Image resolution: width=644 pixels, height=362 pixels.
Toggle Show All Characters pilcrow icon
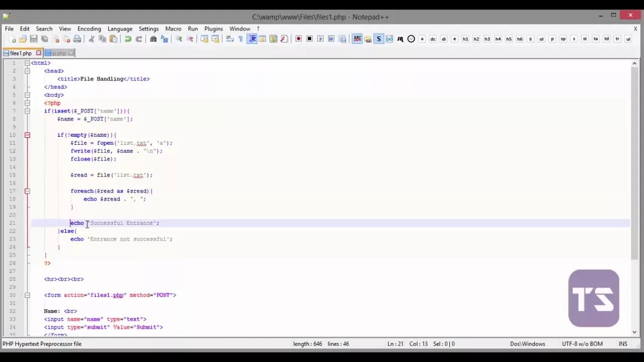click(240, 39)
